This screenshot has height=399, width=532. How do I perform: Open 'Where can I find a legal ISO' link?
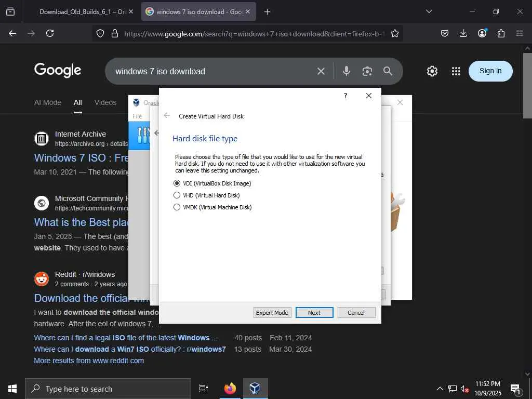coord(126,338)
